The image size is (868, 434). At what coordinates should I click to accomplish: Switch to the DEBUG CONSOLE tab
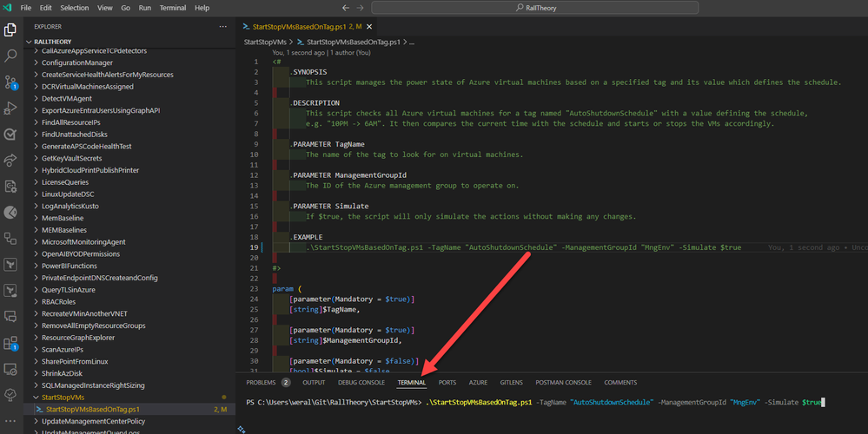click(361, 383)
